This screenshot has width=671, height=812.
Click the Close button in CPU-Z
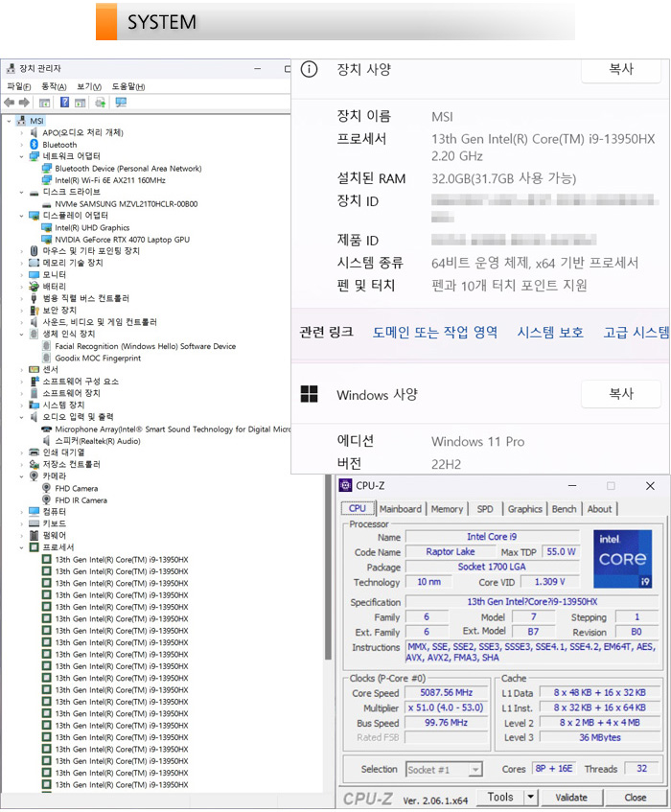coord(636,797)
